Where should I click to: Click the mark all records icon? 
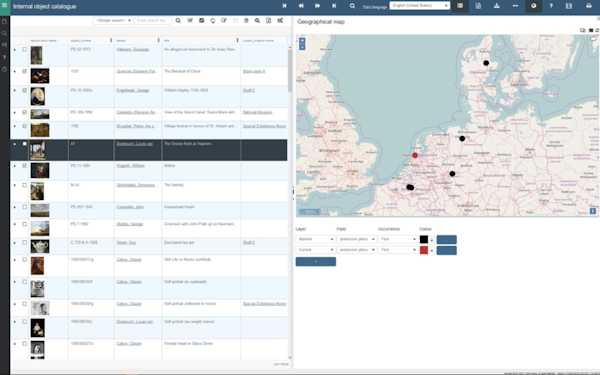190,20
